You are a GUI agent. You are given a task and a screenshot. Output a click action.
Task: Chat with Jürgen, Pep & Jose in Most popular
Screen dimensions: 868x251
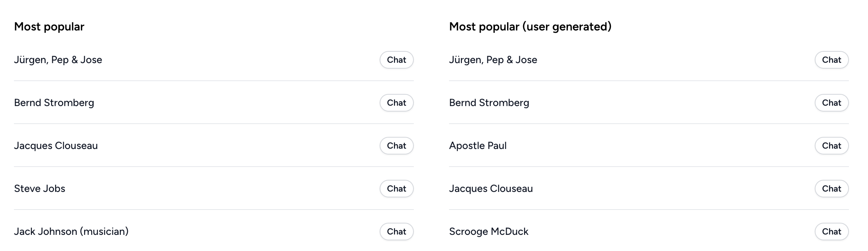pos(397,60)
